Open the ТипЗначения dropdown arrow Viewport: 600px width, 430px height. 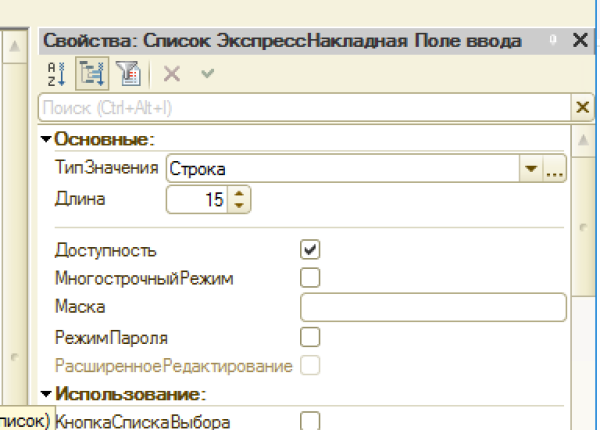(x=532, y=169)
